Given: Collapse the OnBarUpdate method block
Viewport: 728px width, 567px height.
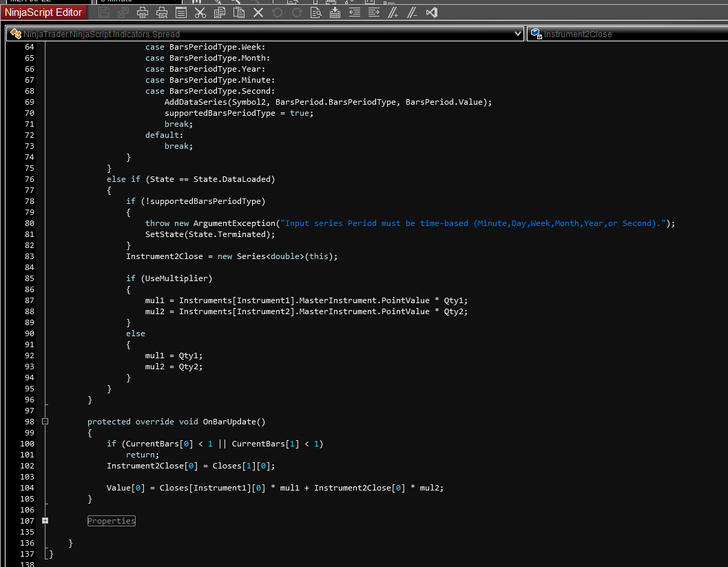Looking at the screenshot, I should (45, 422).
